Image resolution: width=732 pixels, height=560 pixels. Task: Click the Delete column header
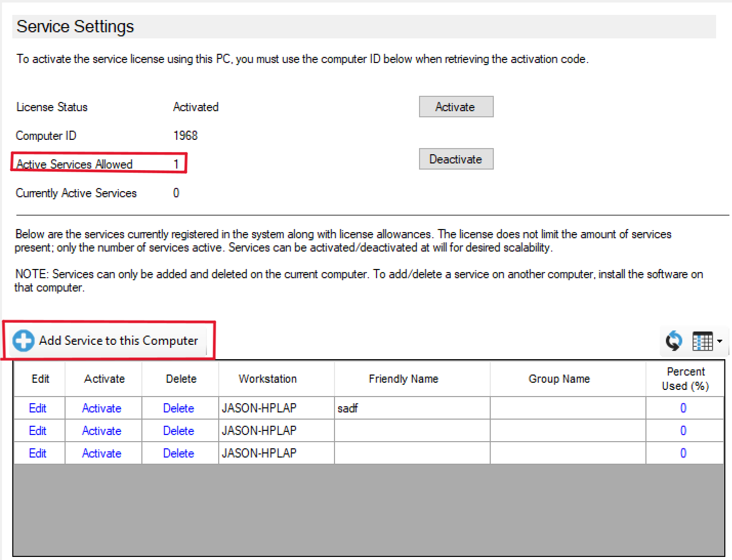tap(181, 379)
